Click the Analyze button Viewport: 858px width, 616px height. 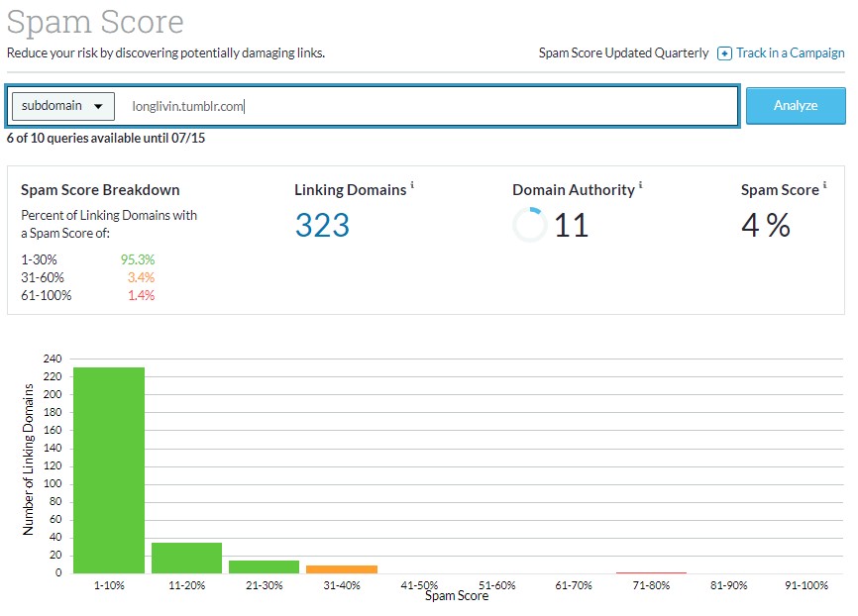point(796,106)
